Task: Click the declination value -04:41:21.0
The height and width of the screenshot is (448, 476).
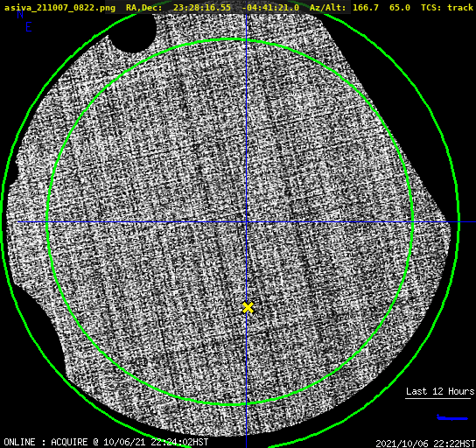Action: coord(270,7)
